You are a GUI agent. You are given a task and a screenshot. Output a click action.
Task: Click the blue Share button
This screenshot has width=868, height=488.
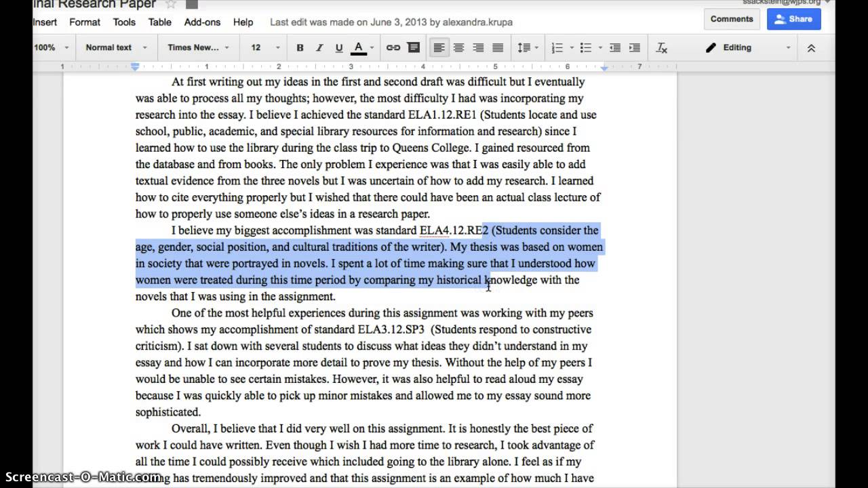pyautogui.click(x=793, y=19)
